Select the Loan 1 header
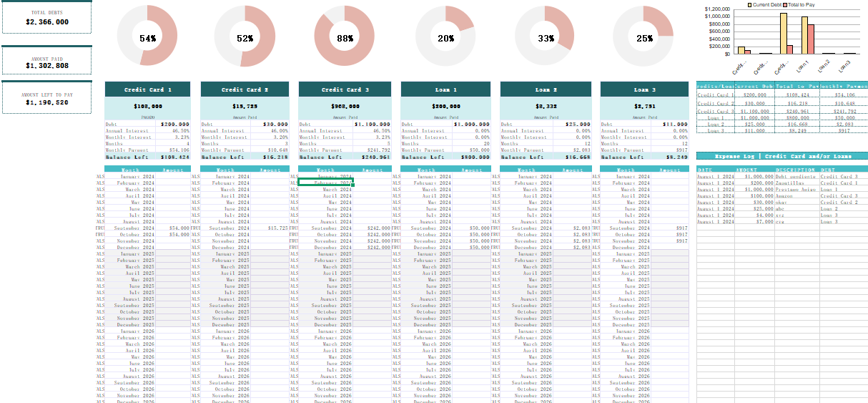868x403 pixels. pos(445,89)
